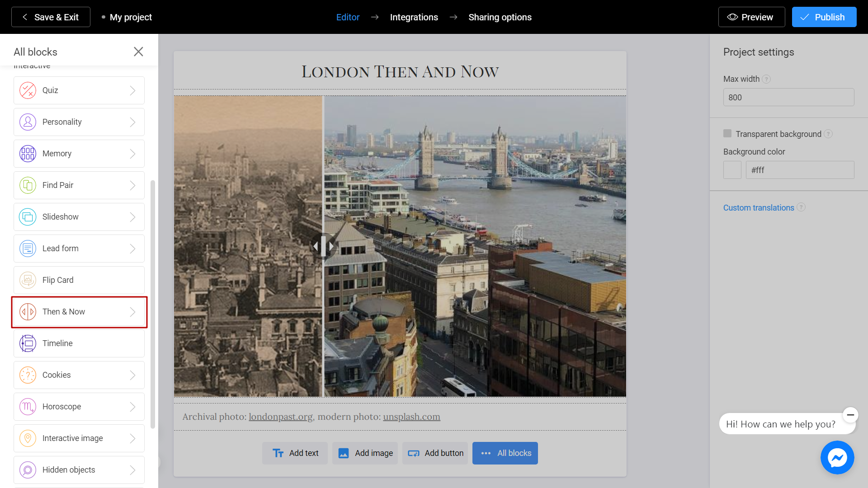
Task: Expand the Then & Now block chevron
Action: [x=132, y=312]
